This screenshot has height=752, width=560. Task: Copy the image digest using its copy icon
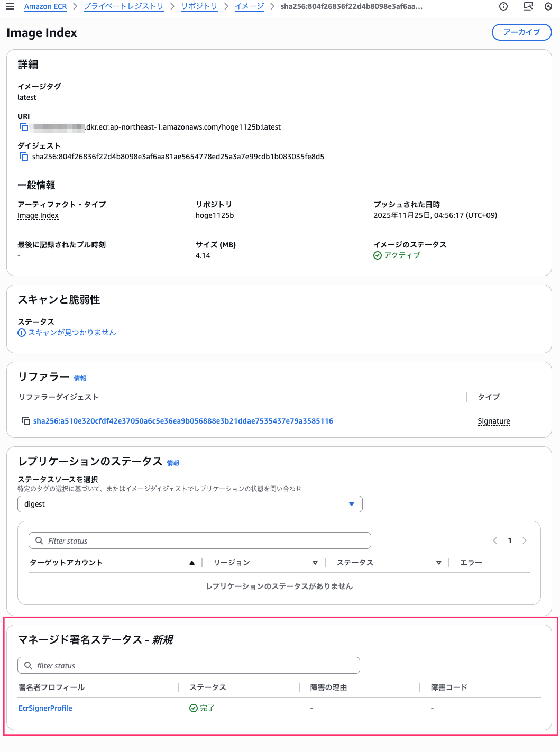pyautogui.click(x=24, y=157)
